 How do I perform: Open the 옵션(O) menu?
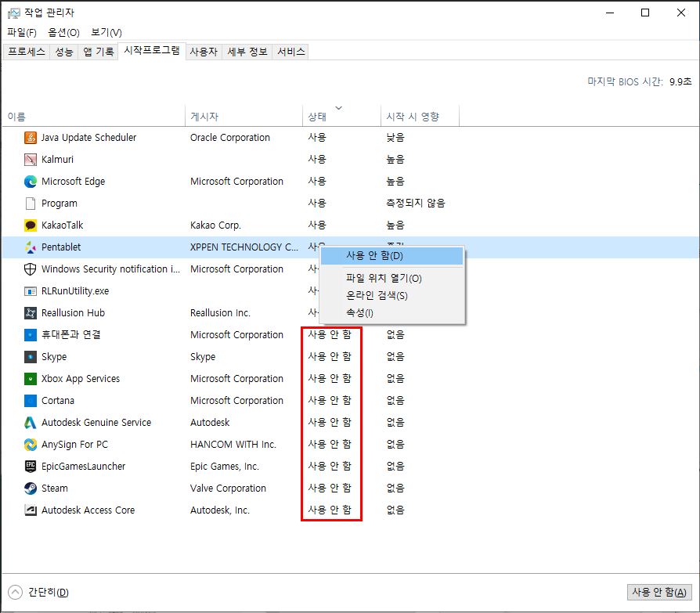tap(64, 33)
